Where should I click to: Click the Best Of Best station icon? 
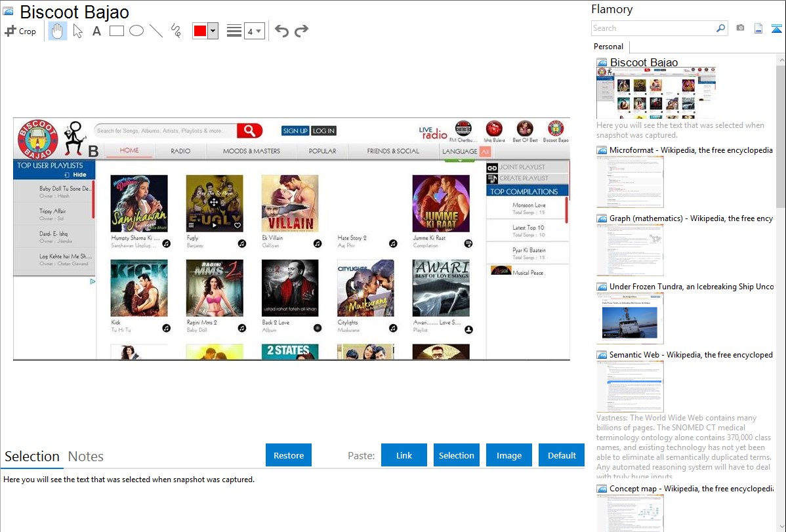click(x=525, y=129)
